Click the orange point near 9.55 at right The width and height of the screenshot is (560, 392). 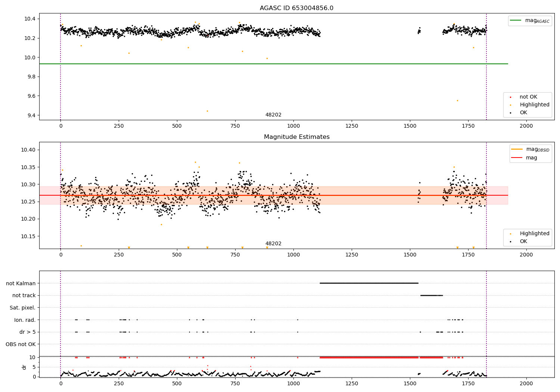pos(457,100)
